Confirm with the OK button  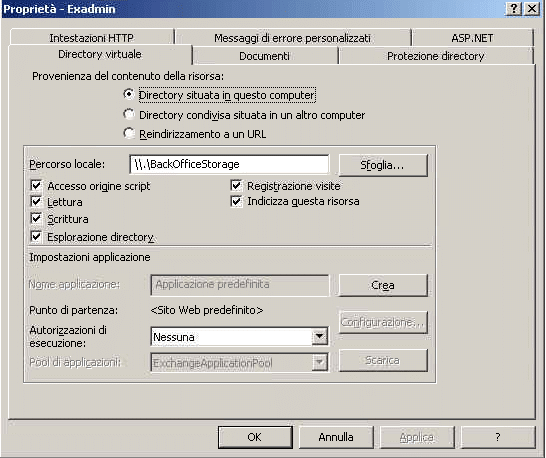255,437
